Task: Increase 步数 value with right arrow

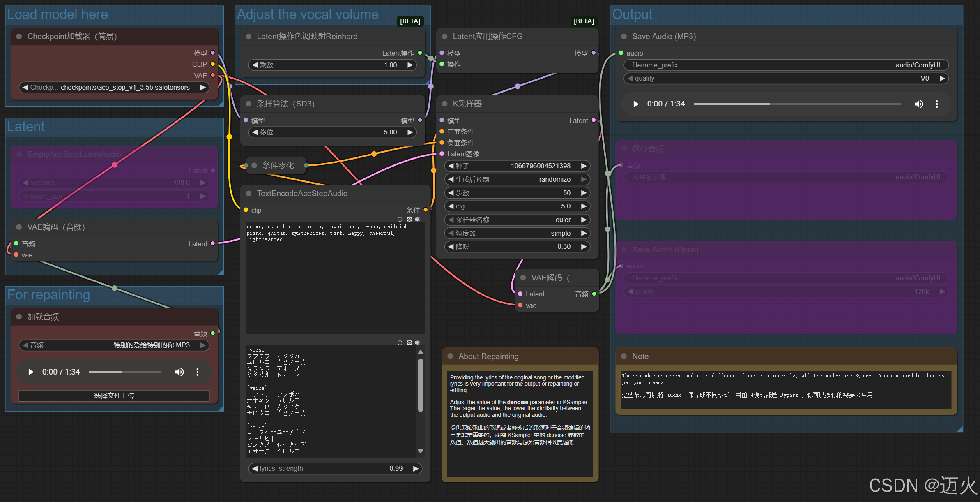Action: [584, 193]
